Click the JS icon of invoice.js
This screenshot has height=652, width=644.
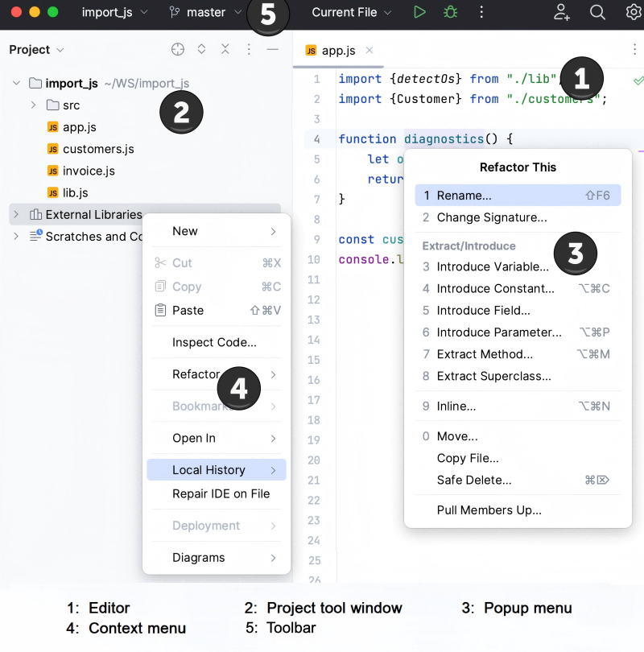[53, 171]
